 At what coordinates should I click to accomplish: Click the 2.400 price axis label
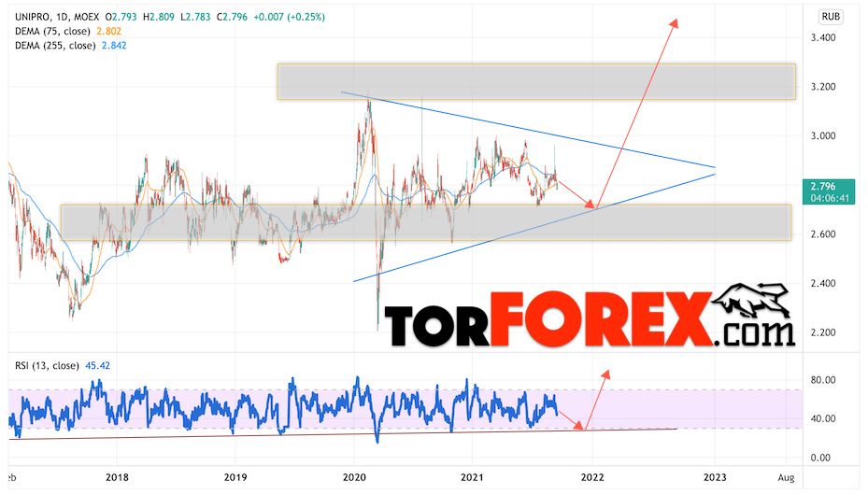click(823, 284)
